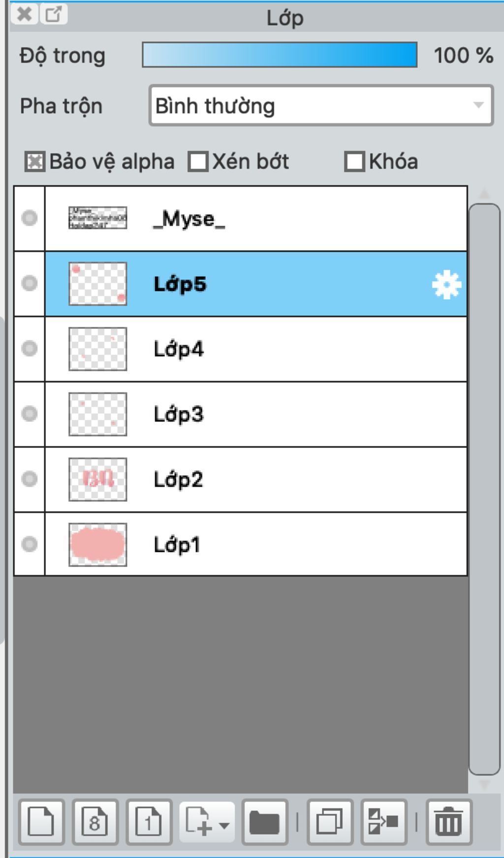
Task: Adjust the Độ trong opacity slider
Action: [x=279, y=55]
